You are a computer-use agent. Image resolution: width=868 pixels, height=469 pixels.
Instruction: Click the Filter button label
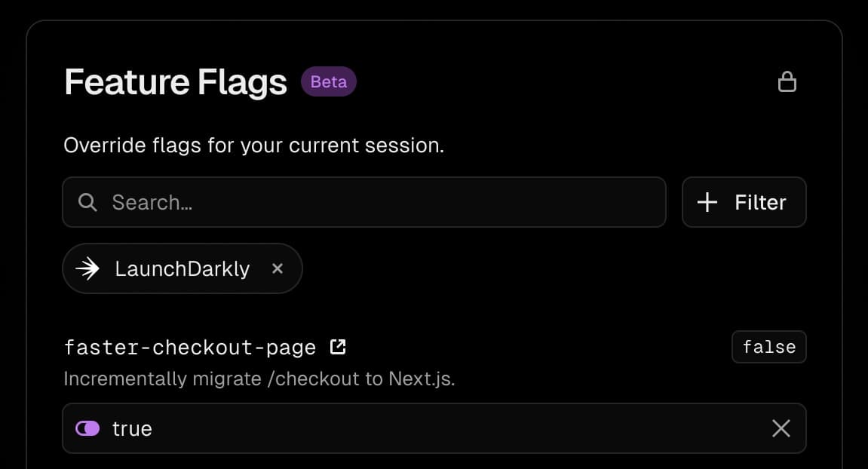tap(760, 202)
